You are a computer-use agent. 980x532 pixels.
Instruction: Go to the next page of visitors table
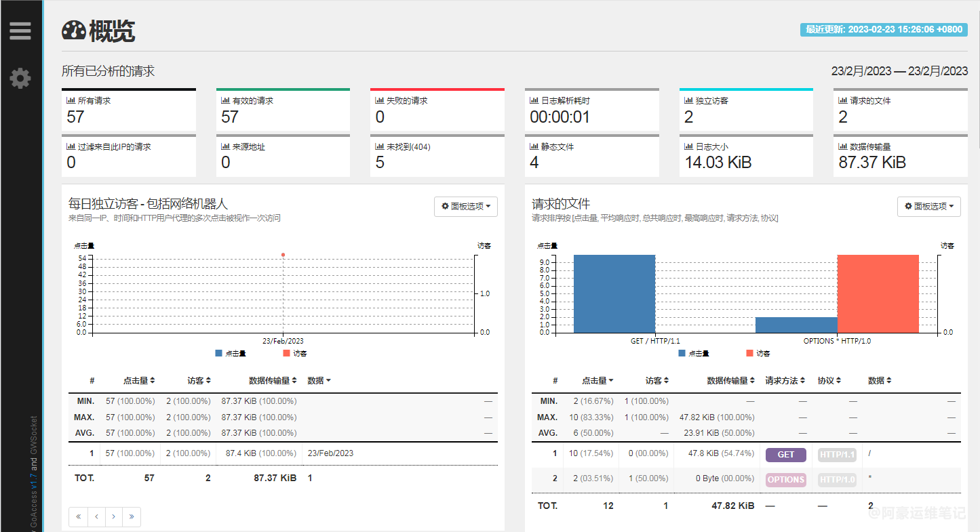pyautogui.click(x=113, y=517)
